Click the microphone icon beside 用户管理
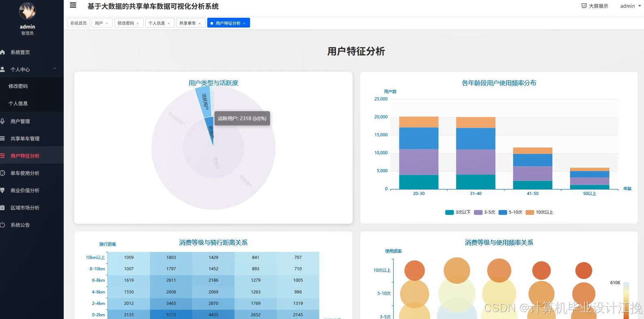This screenshot has width=644, height=319. [2, 121]
